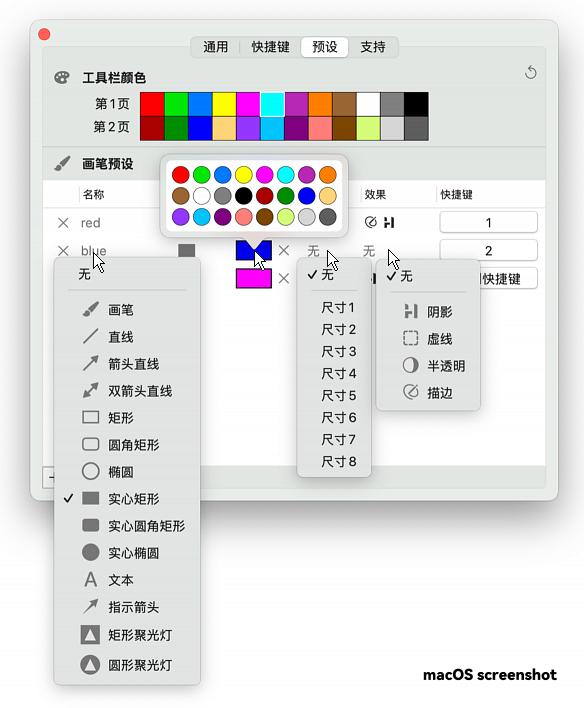This screenshot has width=584, height=708.
Task: Click the palette icon beside 工具栏颜色
Action: [x=62, y=78]
